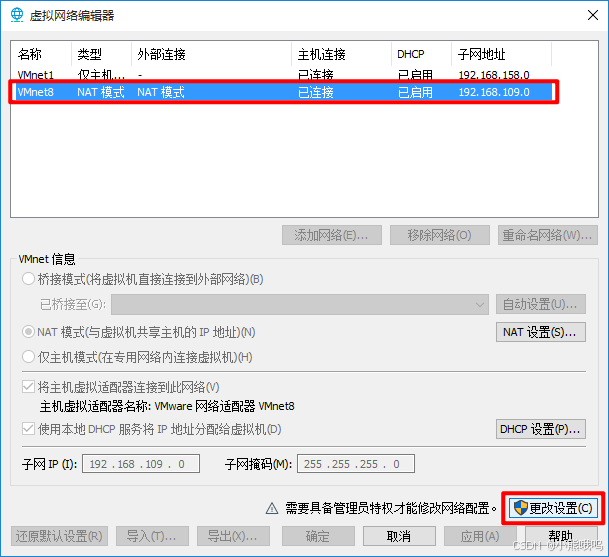Viewport: 609px width, 557px height.
Task: Click 导入(T) button
Action: (152, 536)
